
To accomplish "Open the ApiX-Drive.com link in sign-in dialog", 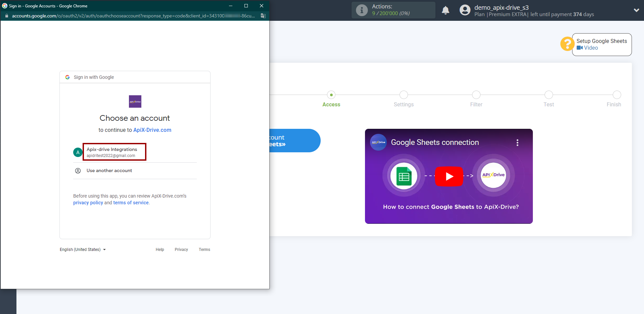I will coord(152,130).
